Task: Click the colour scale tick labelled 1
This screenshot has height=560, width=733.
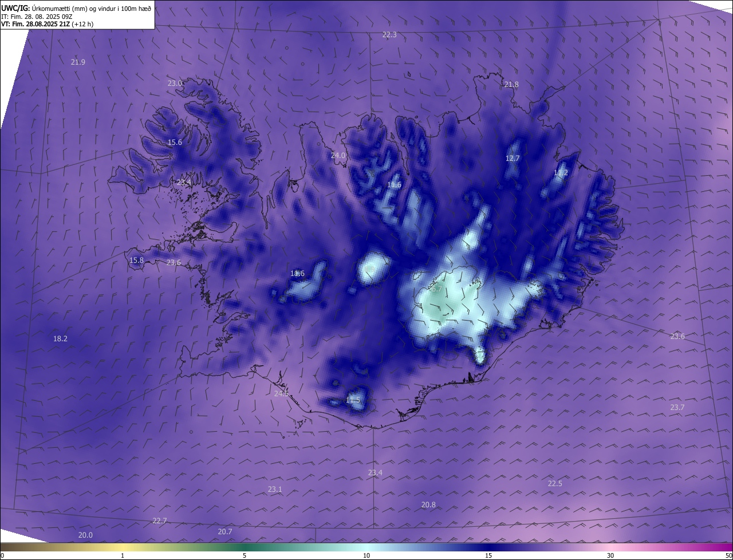Action: coord(123,555)
